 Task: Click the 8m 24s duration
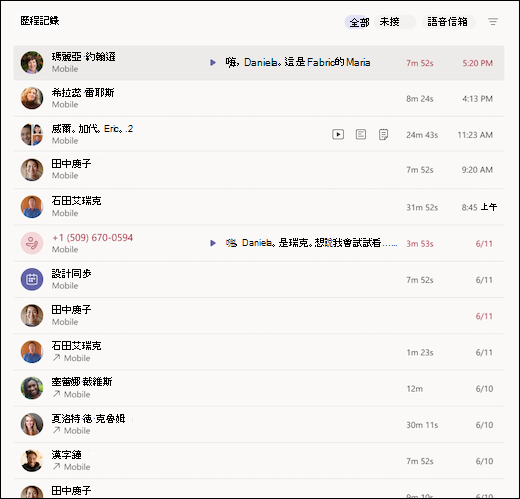[420, 99]
